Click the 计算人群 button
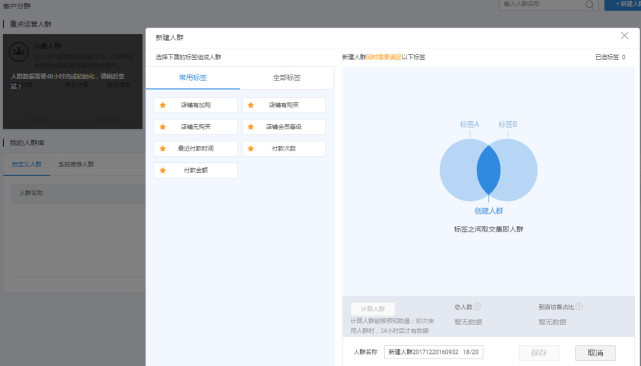641x366 pixels. point(373,309)
